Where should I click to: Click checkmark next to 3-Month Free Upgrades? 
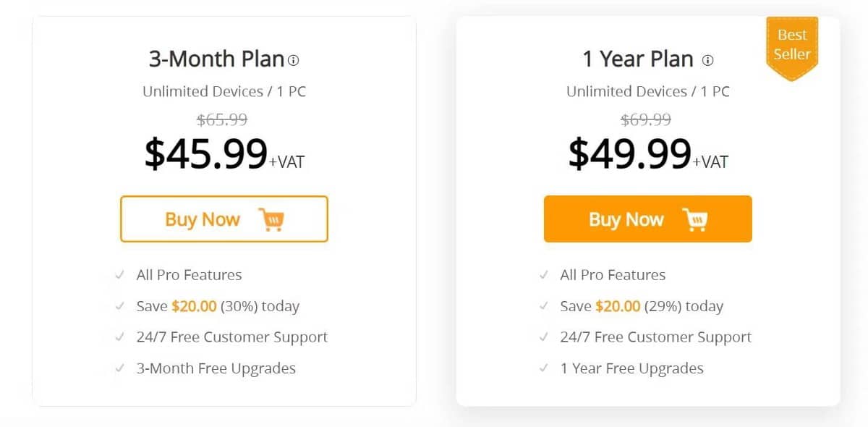point(119,368)
